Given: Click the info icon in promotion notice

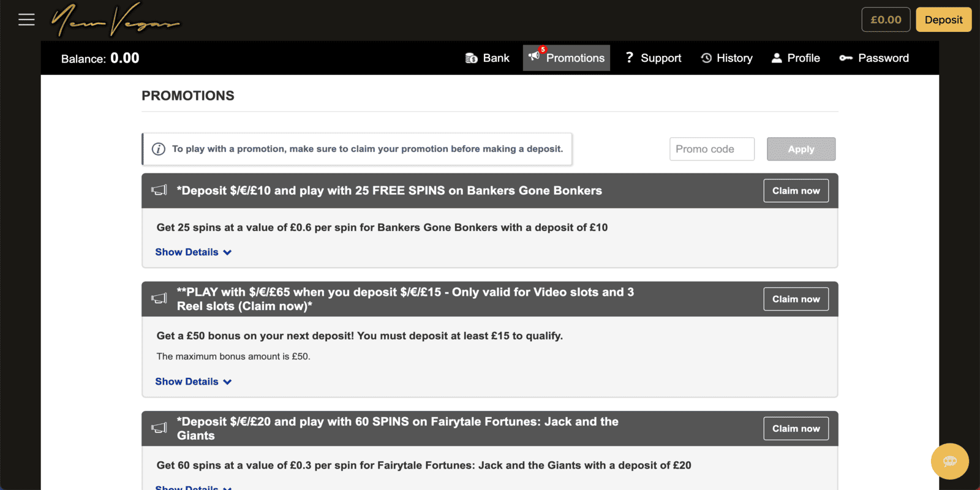Looking at the screenshot, I should click(159, 149).
